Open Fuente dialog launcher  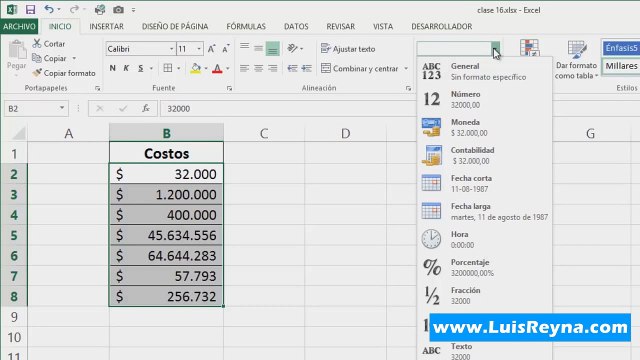point(229,88)
